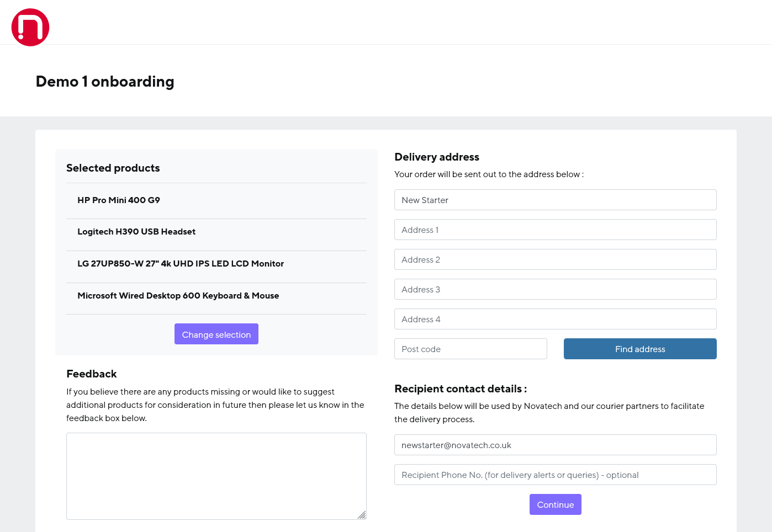Select the Address 2 input box
Screen dimensions: 772x532
555,259
